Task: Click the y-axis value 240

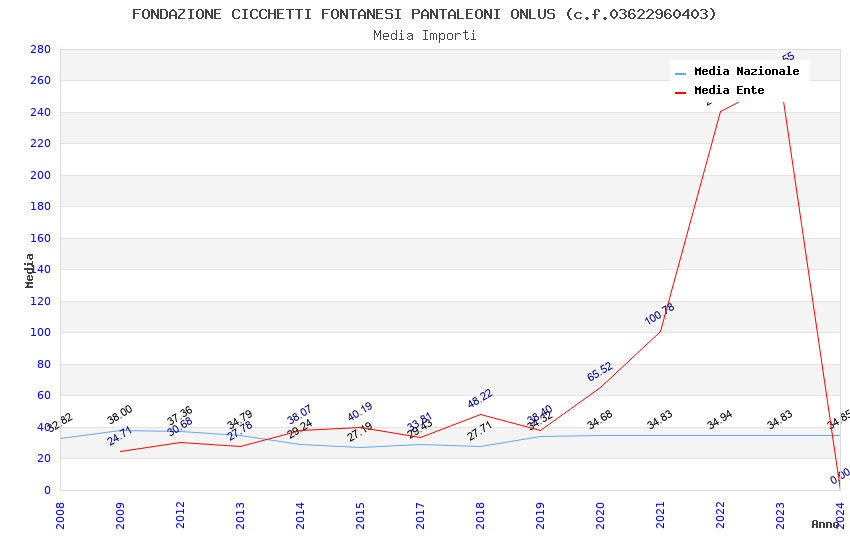Action: click(41, 112)
